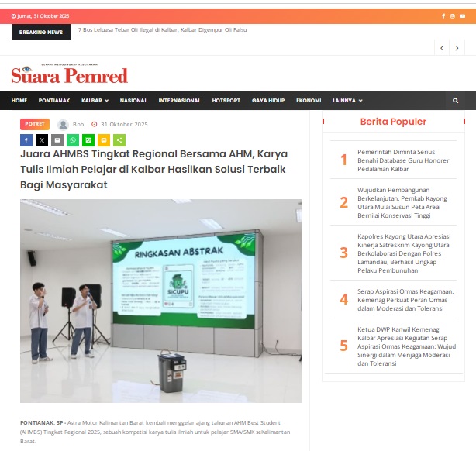The image size is (476, 451).
Task: Open Facebook page from top orange bar
Action: (x=443, y=16)
